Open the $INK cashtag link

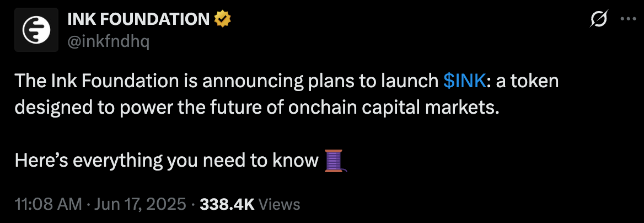tap(464, 82)
